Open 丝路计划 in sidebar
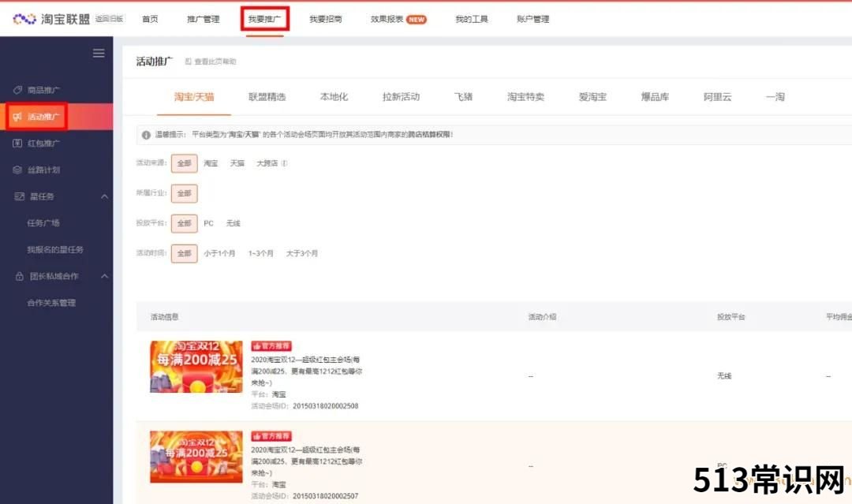The height and width of the screenshot is (504, 852). coord(43,170)
